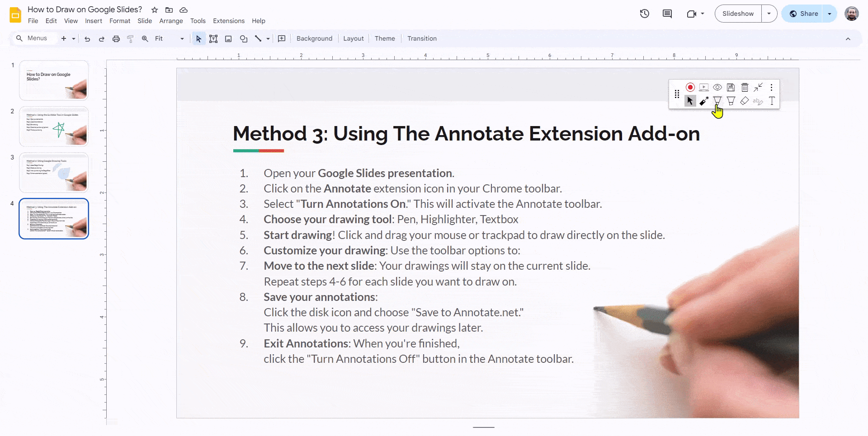The width and height of the screenshot is (868, 436).
Task: Select the pen tool in the Annotate toolbar
Action: point(717,101)
